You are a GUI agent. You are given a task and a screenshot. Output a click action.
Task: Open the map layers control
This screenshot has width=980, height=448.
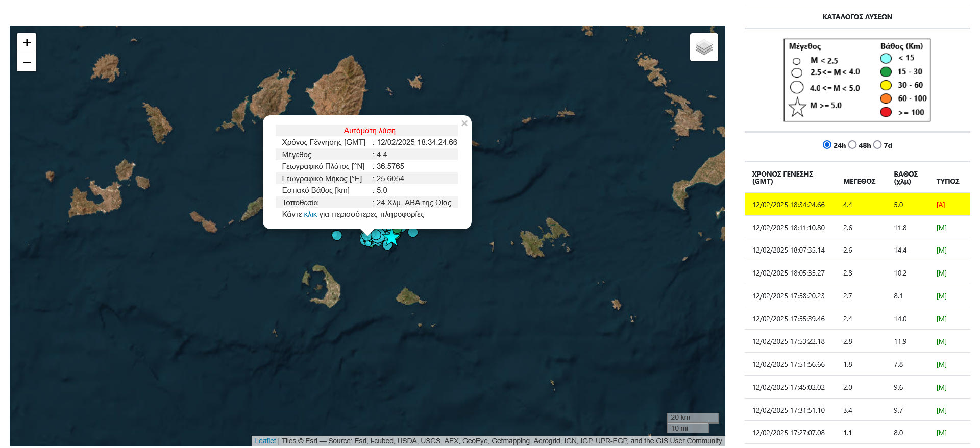[704, 47]
